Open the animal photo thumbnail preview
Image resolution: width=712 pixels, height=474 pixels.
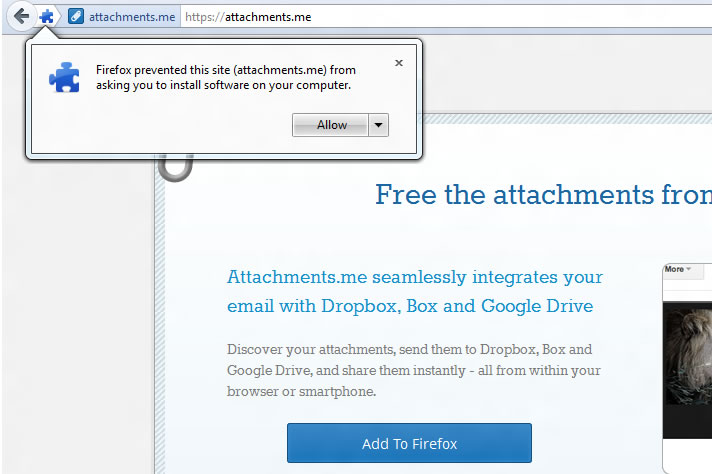point(687,370)
